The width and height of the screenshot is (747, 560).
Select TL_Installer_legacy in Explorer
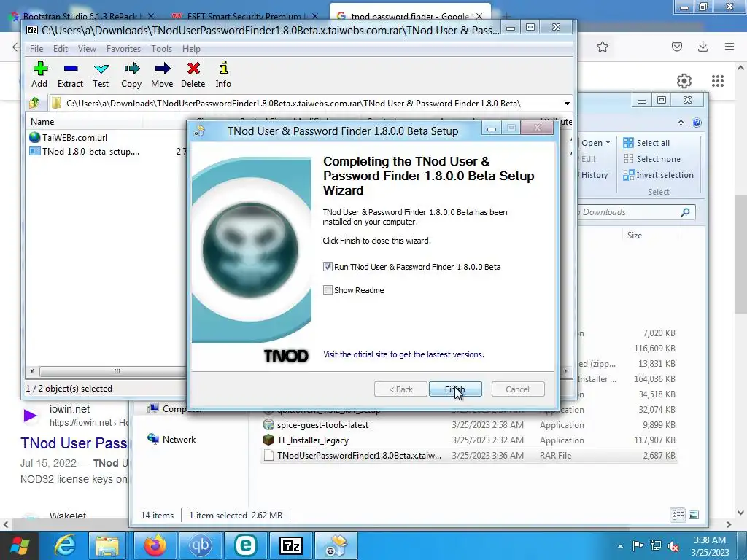click(470, 440)
